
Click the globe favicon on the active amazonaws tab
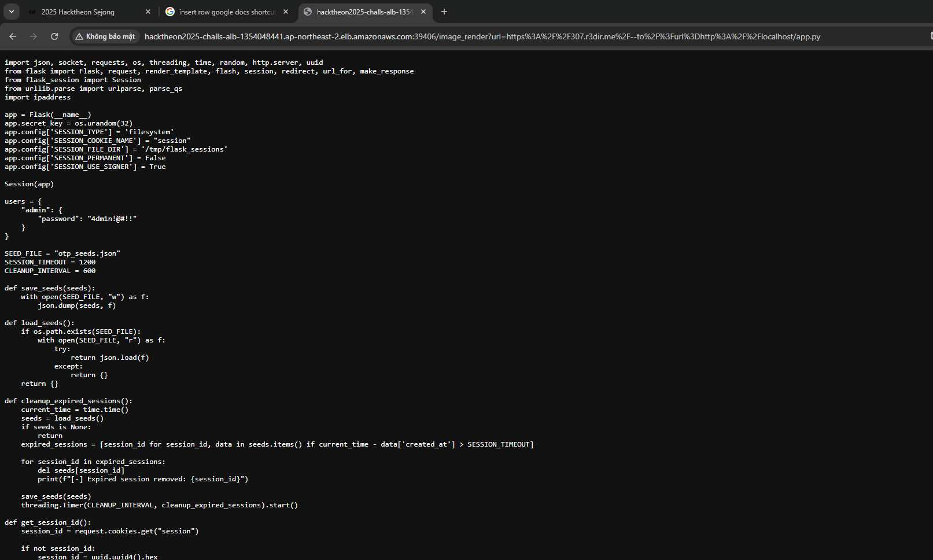[x=307, y=12]
